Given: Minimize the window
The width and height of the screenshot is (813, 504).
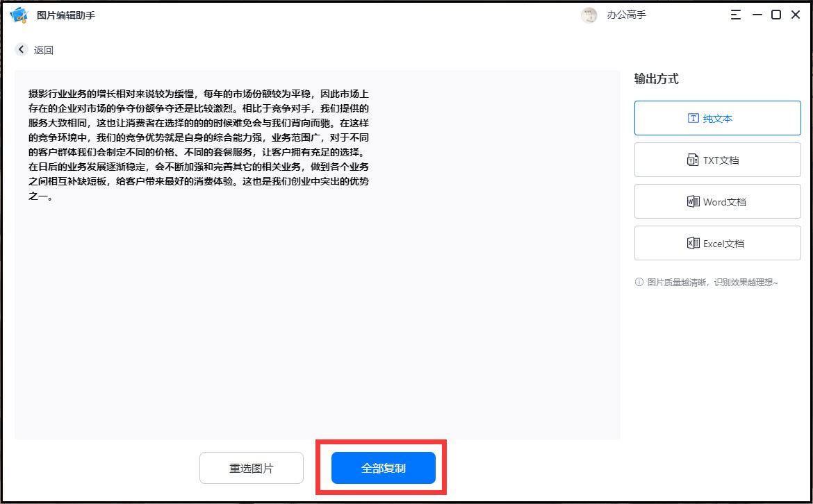Looking at the screenshot, I should coord(757,15).
